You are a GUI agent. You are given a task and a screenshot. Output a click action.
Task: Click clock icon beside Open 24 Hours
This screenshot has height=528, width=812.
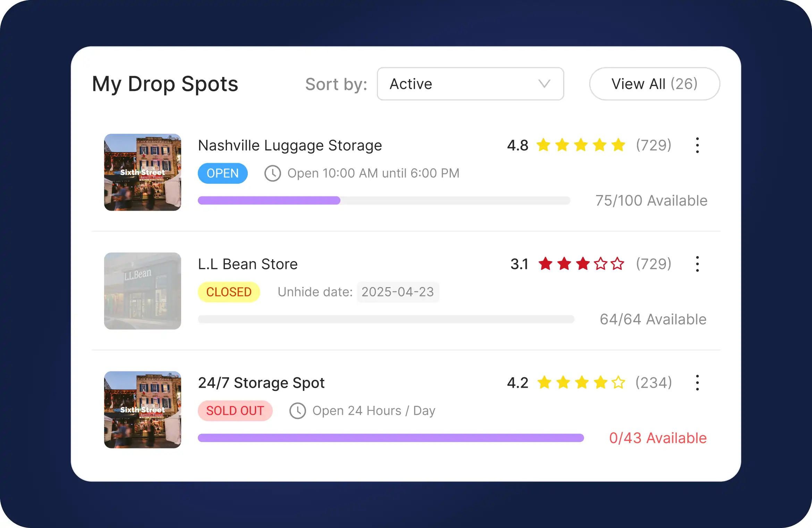point(298,411)
